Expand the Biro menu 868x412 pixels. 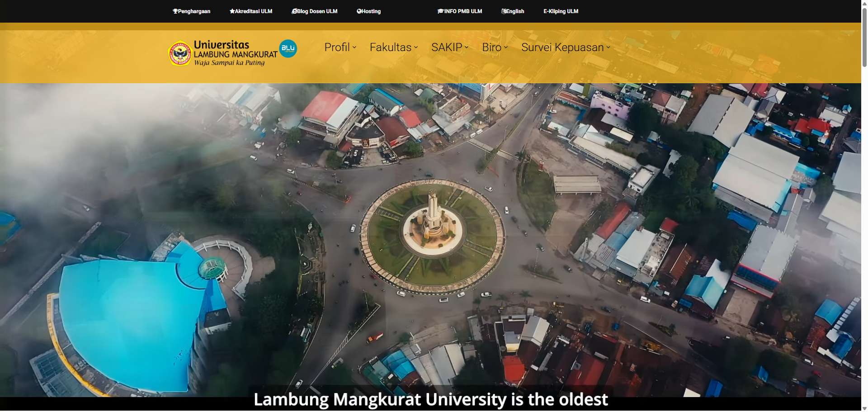495,47
